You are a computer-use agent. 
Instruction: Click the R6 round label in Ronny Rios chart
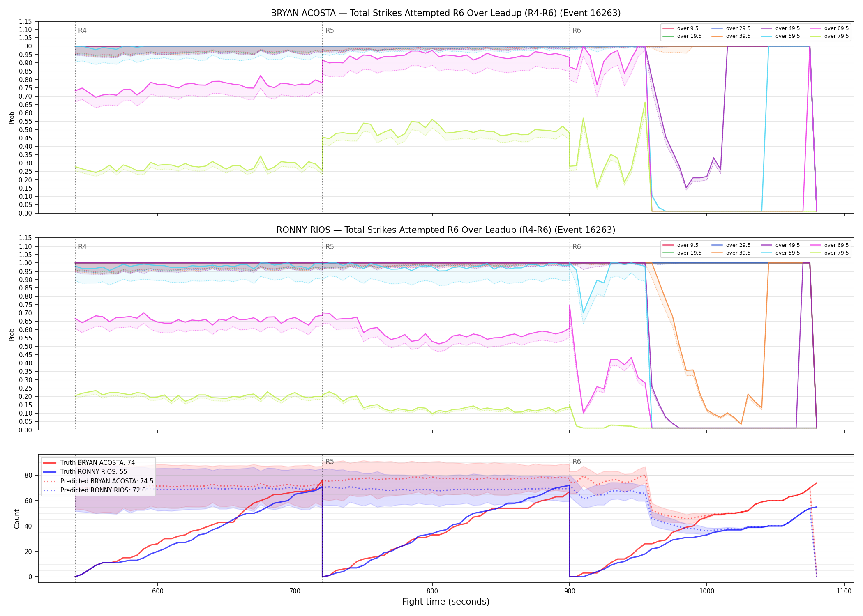577,247
